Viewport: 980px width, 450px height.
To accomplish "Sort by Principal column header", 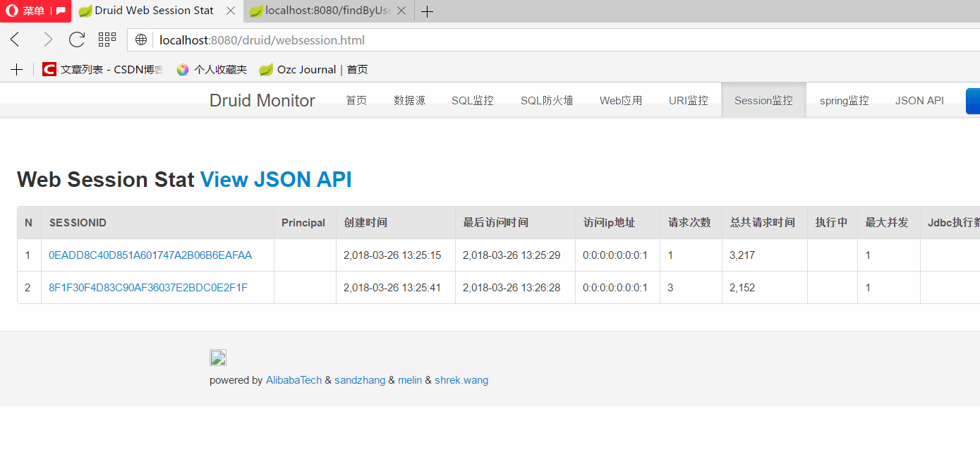I will point(305,223).
